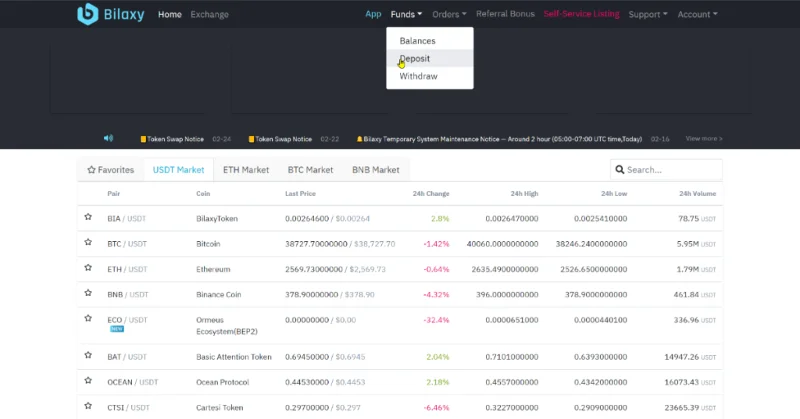Screen dimensions: 800x419
Task: Sort by the Last Price column header
Action: tap(300, 193)
